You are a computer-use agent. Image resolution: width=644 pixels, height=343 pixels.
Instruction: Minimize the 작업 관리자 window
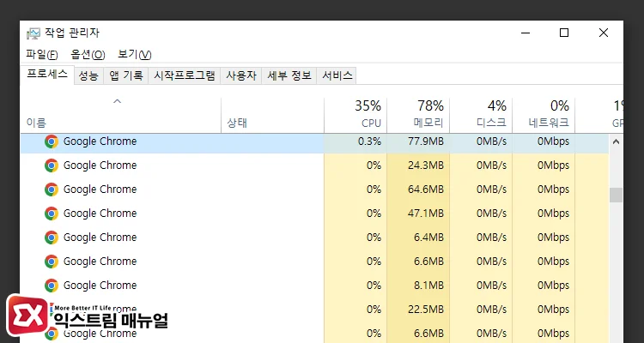(x=526, y=33)
